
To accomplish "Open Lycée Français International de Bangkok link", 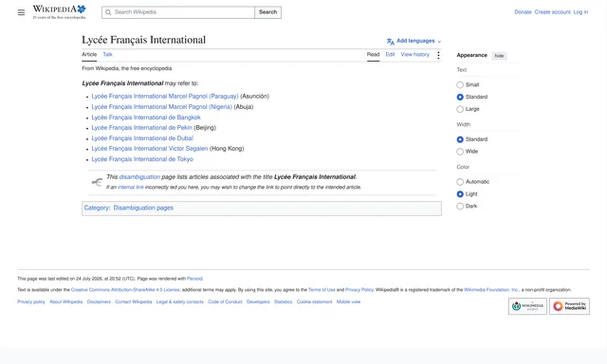I will click(146, 118).
